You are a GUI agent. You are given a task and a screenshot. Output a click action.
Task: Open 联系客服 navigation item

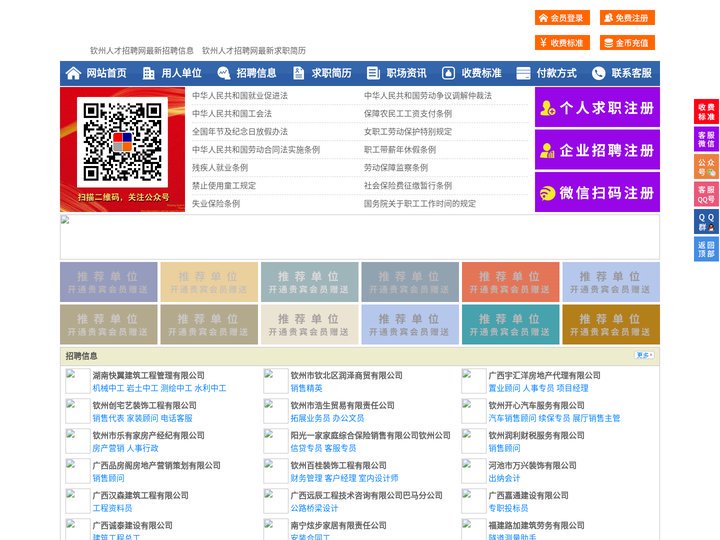pyautogui.click(x=631, y=73)
